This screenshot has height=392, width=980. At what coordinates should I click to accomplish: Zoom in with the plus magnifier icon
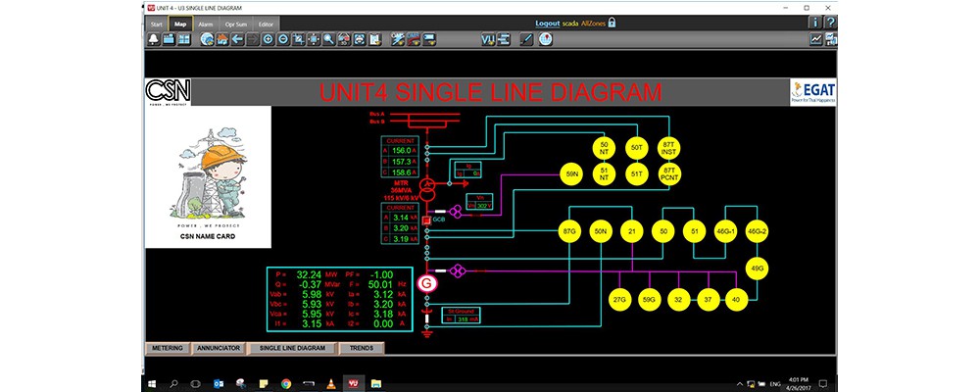coord(268,39)
